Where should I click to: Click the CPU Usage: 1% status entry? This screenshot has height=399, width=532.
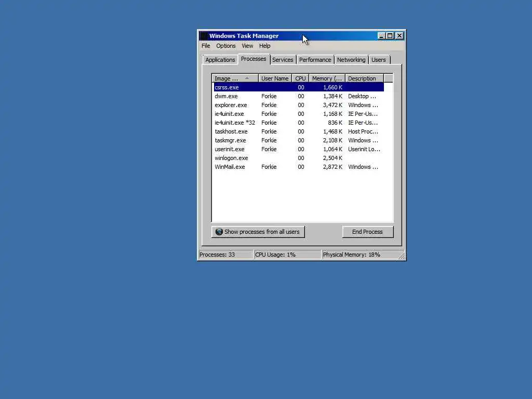click(x=287, y=255)
